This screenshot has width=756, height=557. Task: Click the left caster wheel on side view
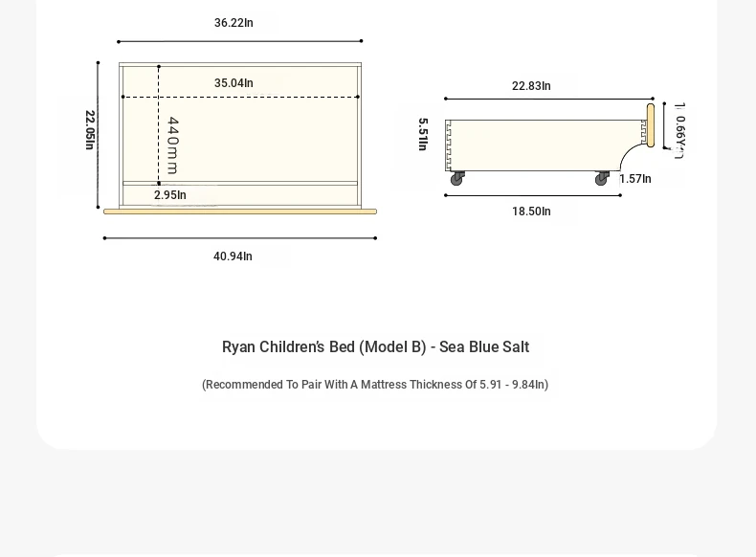click(457, 178)
